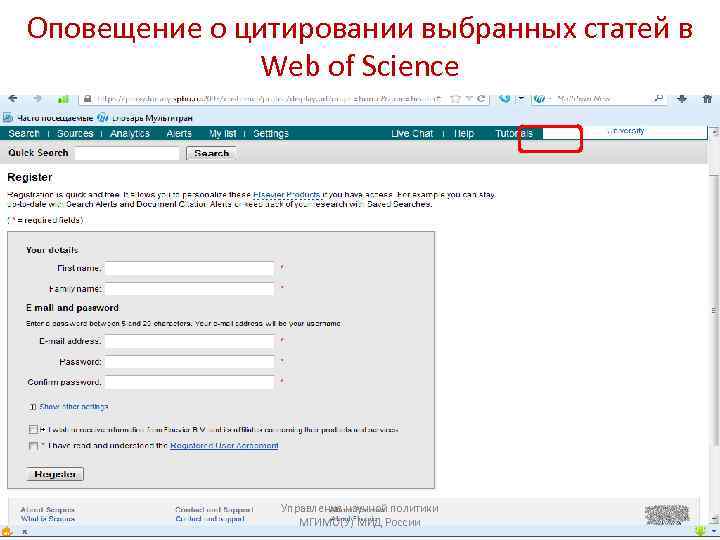Open the My list menu item
Viewport: 720px width, 540px height.
pos(223,134)
